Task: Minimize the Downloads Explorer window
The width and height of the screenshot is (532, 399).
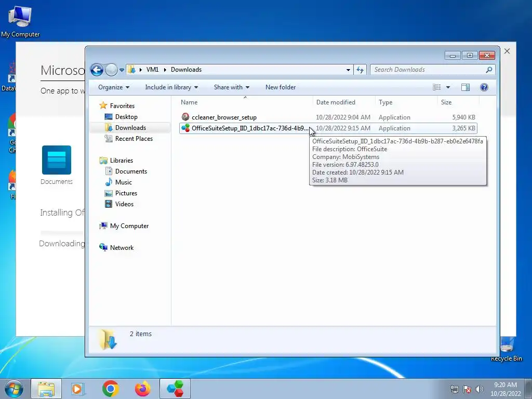Action: [453, 55]
